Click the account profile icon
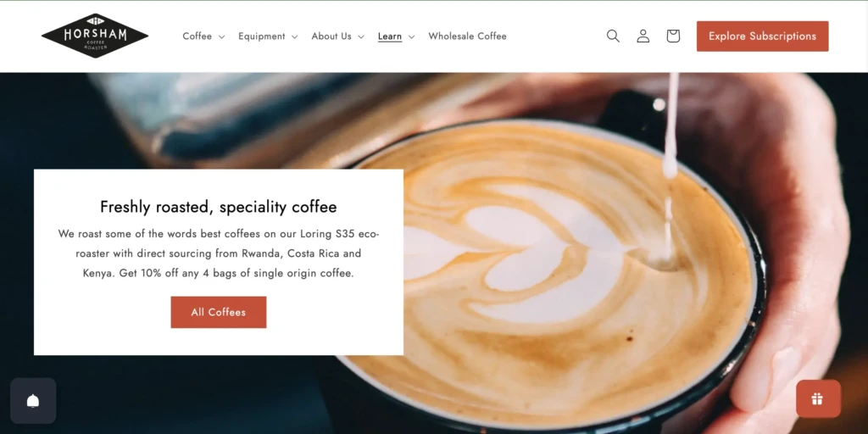The height and width of the screenshot is (434, 868). (x=643, y=36)
